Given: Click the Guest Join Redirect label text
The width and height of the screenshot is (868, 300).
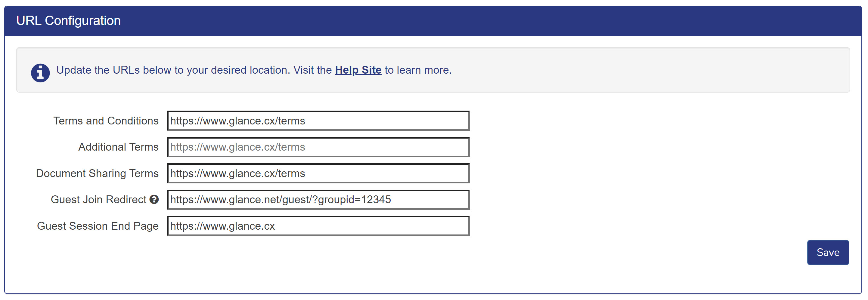Looking at the screenshot, I should pyautogui.click(x=98, y=200).
